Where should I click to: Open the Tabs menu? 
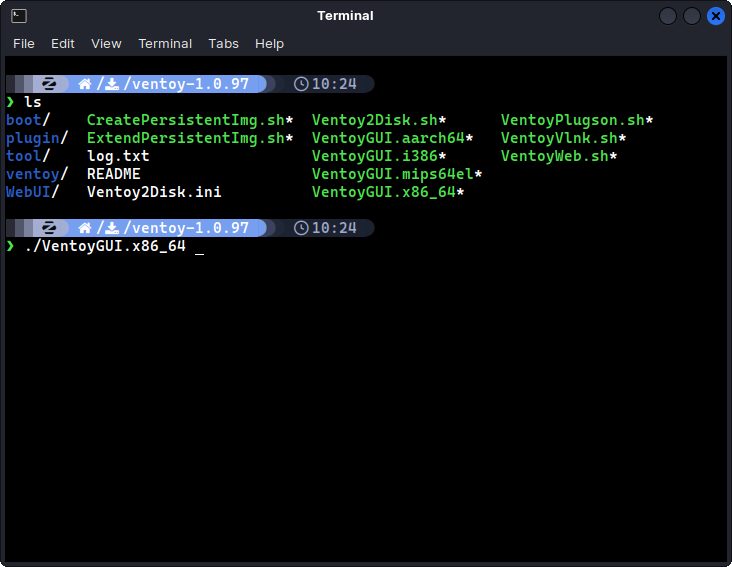pos(223,44)
